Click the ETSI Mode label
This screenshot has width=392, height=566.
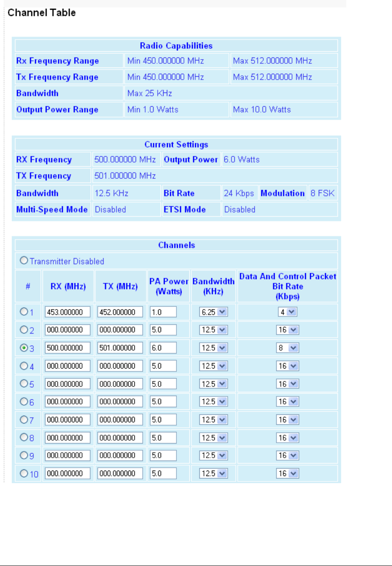[x=185, y=209]
